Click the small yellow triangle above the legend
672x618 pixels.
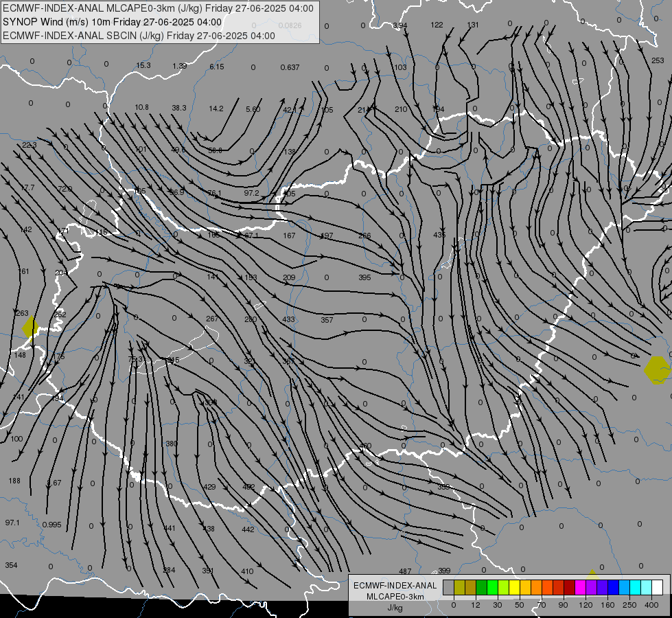click(x=592, y=573)
